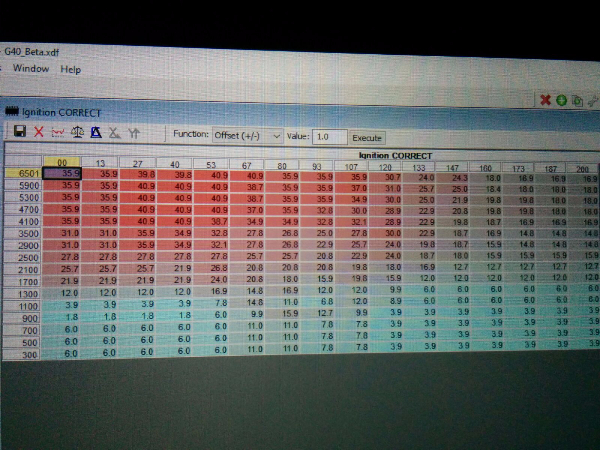The image size is (600, 450).
Task: Click the wrench settings icon
Action: point(594,100)
